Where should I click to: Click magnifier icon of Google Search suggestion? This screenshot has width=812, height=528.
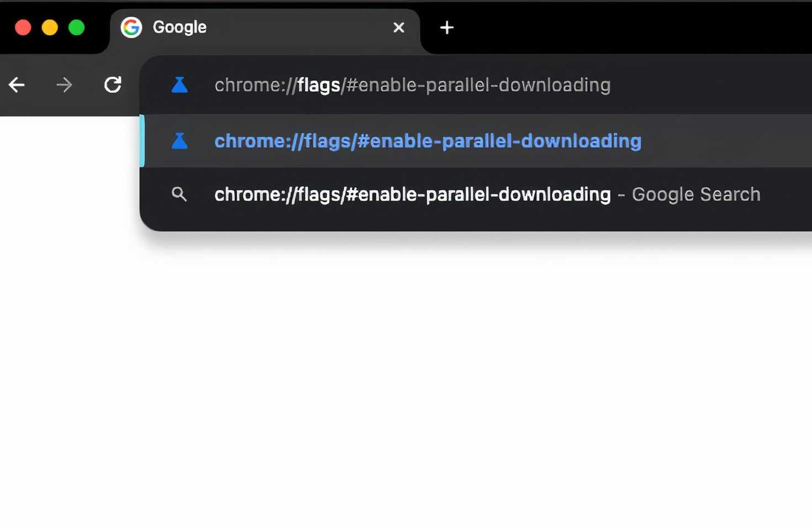[x=179, y=194]
